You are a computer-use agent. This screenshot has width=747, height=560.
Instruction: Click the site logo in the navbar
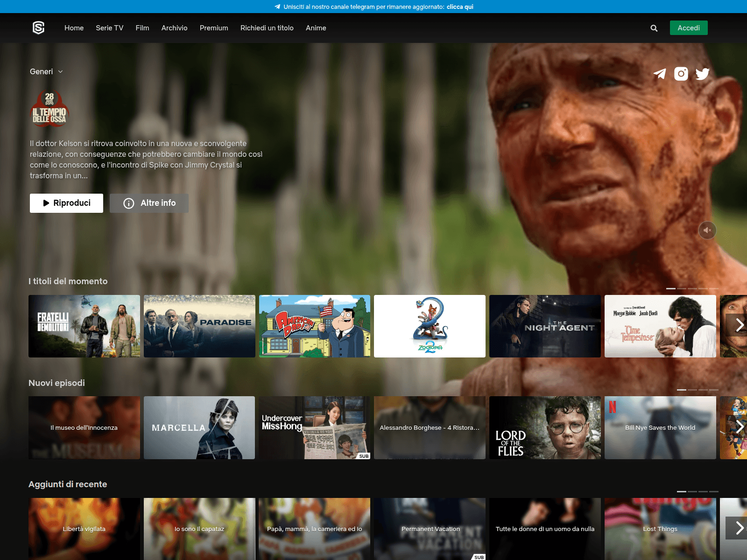[x=38, y=28]
